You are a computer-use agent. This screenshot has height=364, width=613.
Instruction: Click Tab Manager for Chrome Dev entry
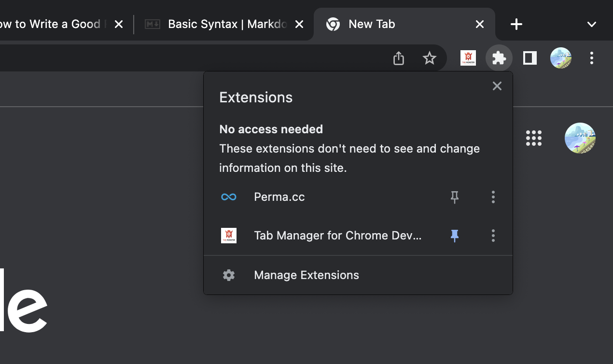pyautogui.click(x=337, y=236)
